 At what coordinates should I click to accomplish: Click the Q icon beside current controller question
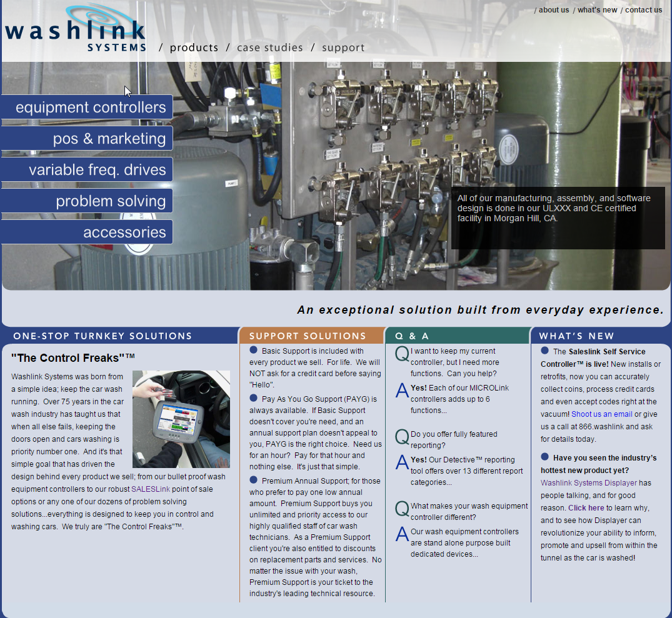coord(402,354)
